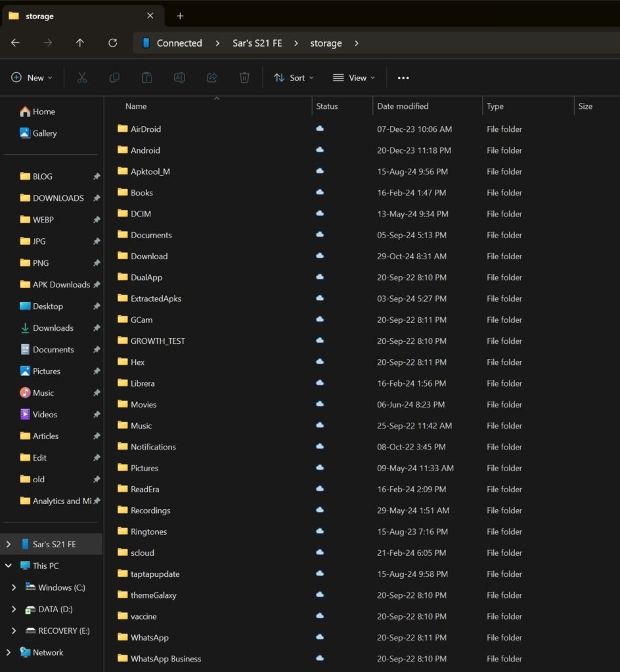Unpin BLOG using its pin icon
This screenshot has width=620, height=672.
click(x=97, y=176)
